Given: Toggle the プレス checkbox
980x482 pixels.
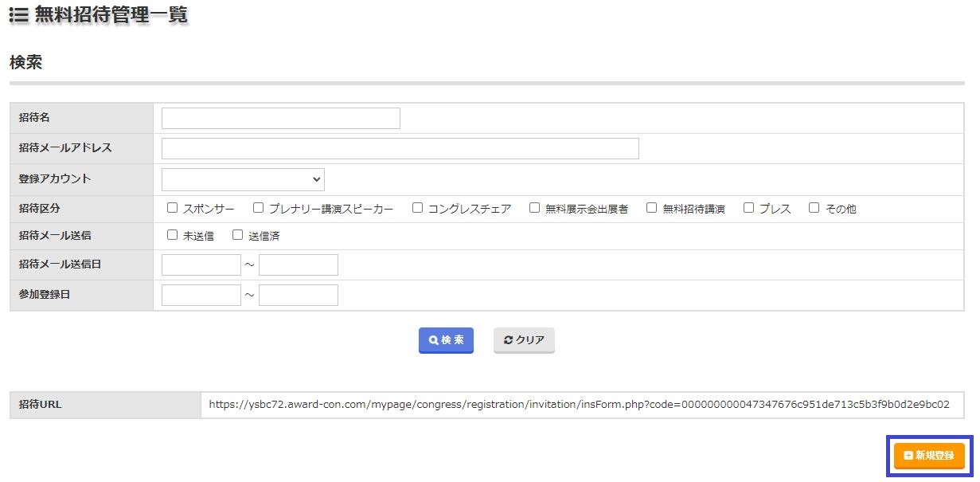Looking at the screenshot, I should [748, 208].
